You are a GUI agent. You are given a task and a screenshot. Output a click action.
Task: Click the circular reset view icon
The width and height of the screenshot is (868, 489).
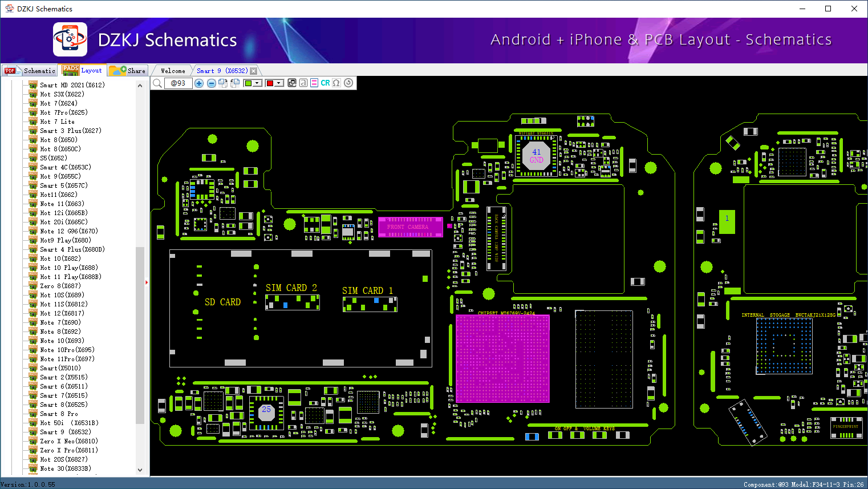point(348,83)
